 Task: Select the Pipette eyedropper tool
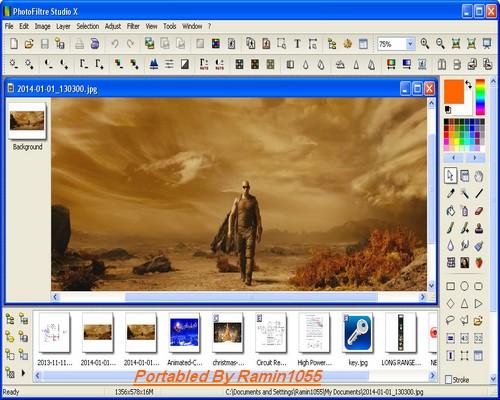tap(450, 193)
